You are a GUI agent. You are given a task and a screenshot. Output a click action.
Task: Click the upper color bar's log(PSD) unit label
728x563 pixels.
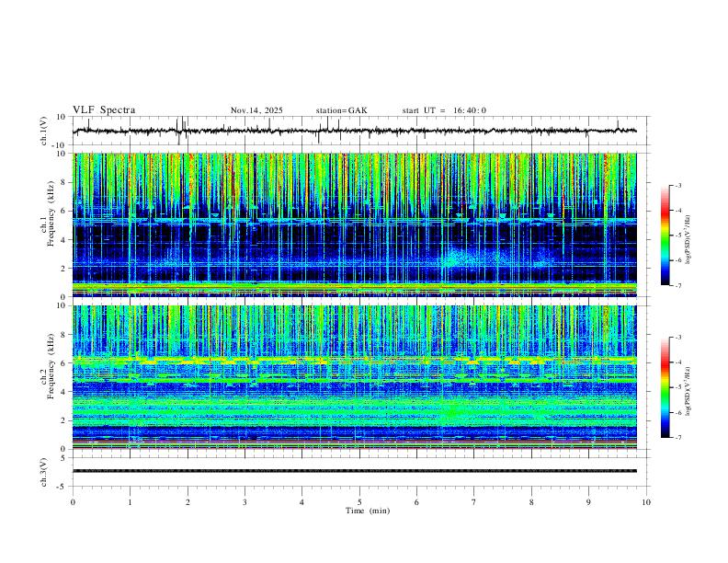click(x=688, y=240)
